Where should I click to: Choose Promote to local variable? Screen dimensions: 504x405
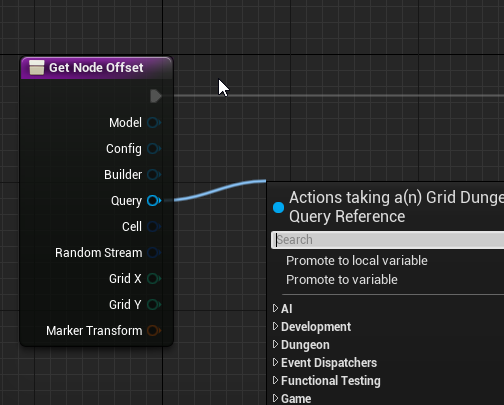click(357, 261)
